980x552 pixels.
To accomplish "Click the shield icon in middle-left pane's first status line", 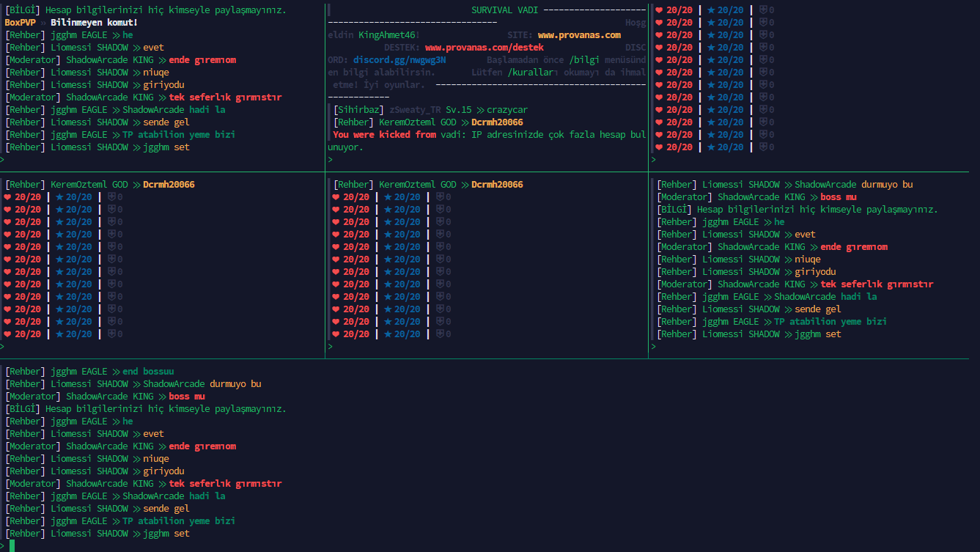I will pos(112,197).
